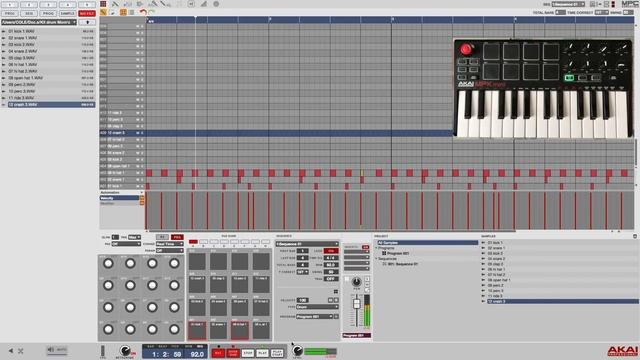Click the triangle ramp icon in top toolbar
Viewport: 640px width, 360px height.
(203, 4)
